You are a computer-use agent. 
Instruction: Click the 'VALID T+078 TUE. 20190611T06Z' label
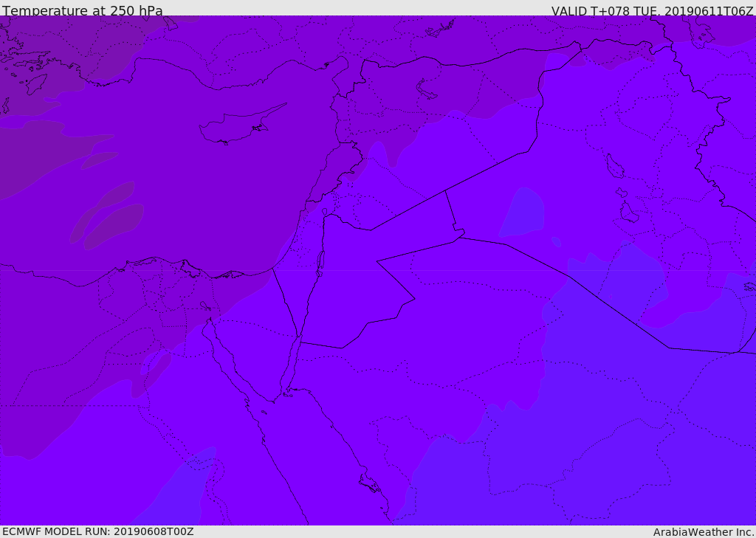tap(653, 10)
